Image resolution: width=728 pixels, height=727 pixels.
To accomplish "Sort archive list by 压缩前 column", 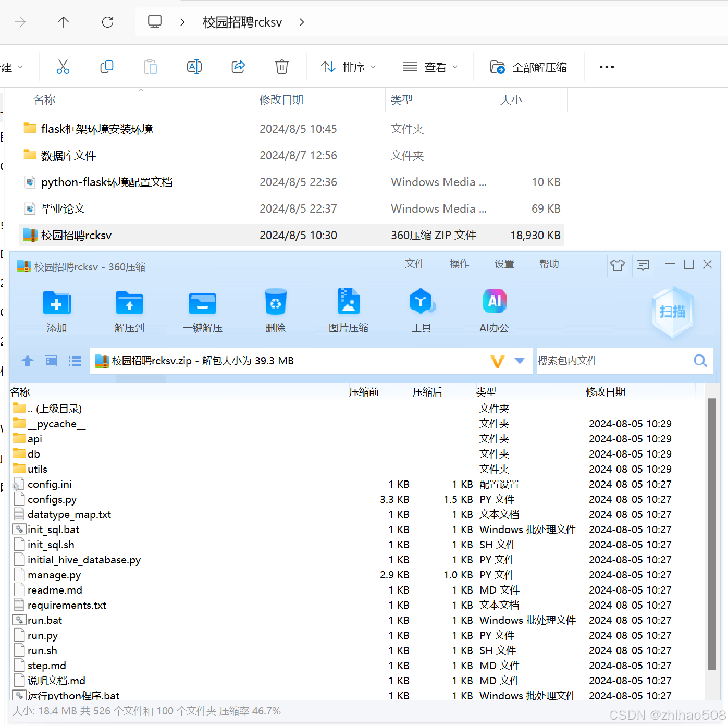I will point(364,392).
